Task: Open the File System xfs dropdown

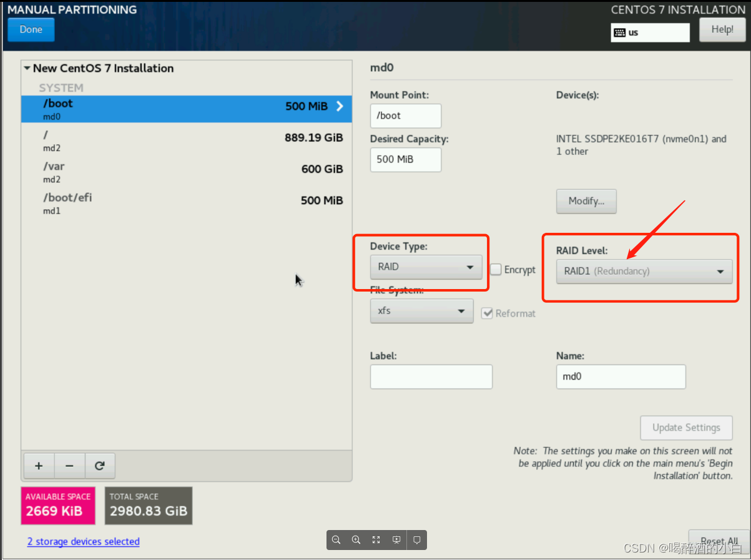Action: pos(421,310)
